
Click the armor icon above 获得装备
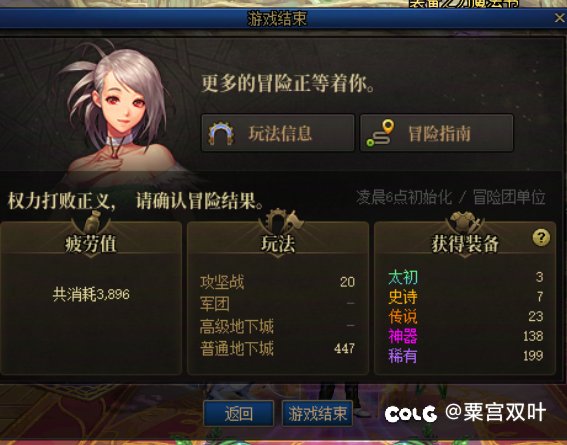tap(465, 221)
